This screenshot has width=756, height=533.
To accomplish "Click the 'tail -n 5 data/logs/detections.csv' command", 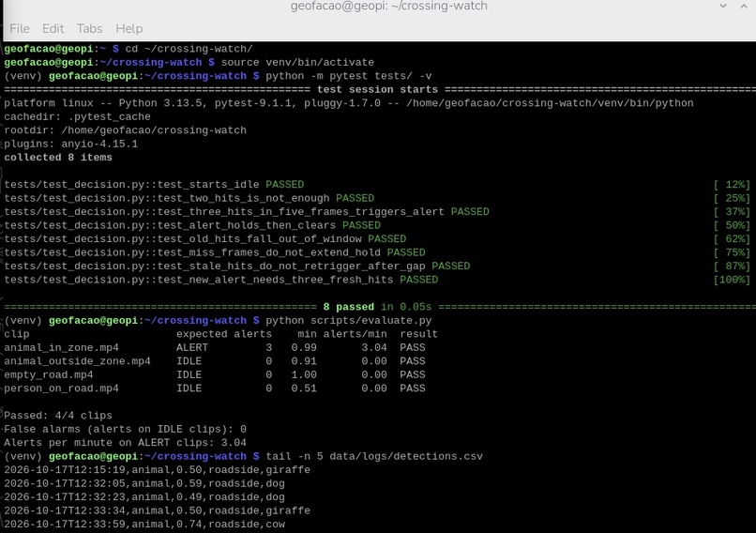I will pyautogui.click(x=374, y=456).
